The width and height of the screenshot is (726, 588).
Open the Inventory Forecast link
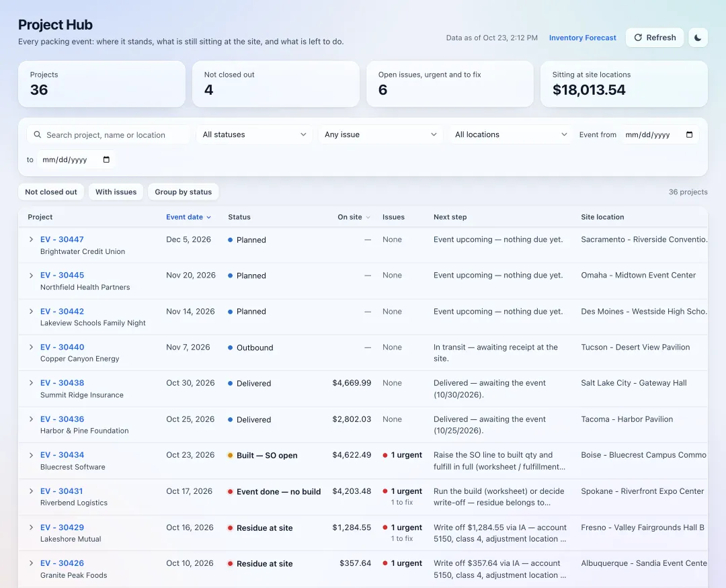point(582,38)
